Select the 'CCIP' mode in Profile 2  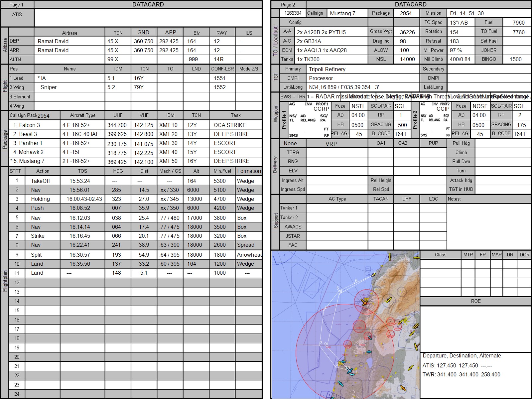443,109
